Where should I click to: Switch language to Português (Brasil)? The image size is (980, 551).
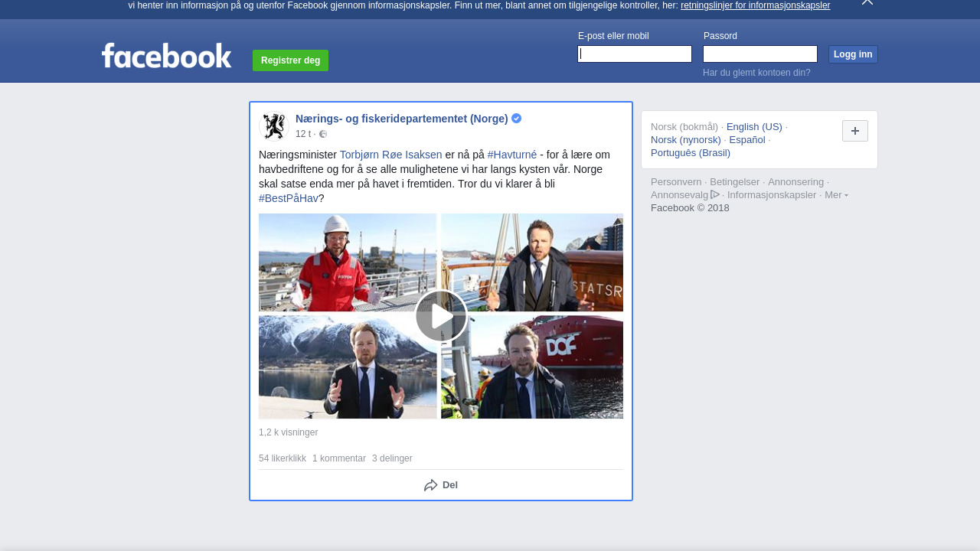691,152
